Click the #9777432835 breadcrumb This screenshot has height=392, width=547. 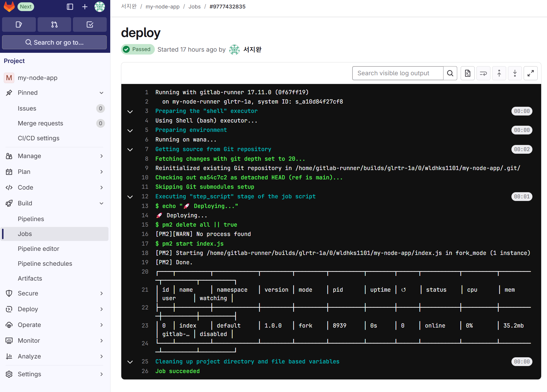(227, 6)
